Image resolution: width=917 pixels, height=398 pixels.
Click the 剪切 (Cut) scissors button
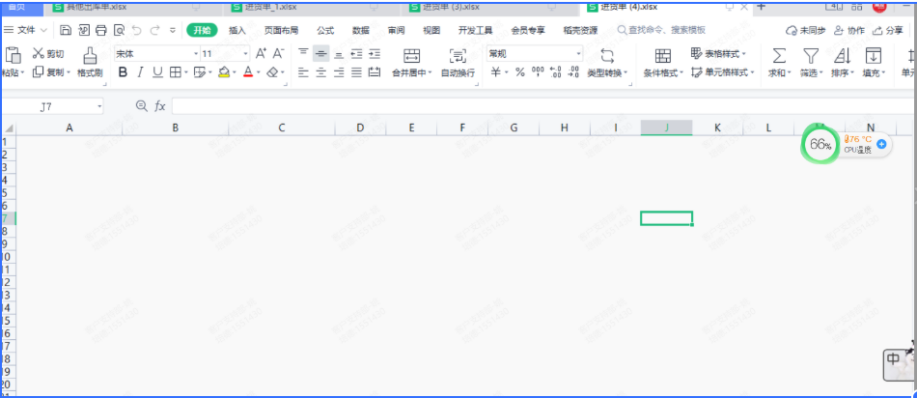click(48, 54)
